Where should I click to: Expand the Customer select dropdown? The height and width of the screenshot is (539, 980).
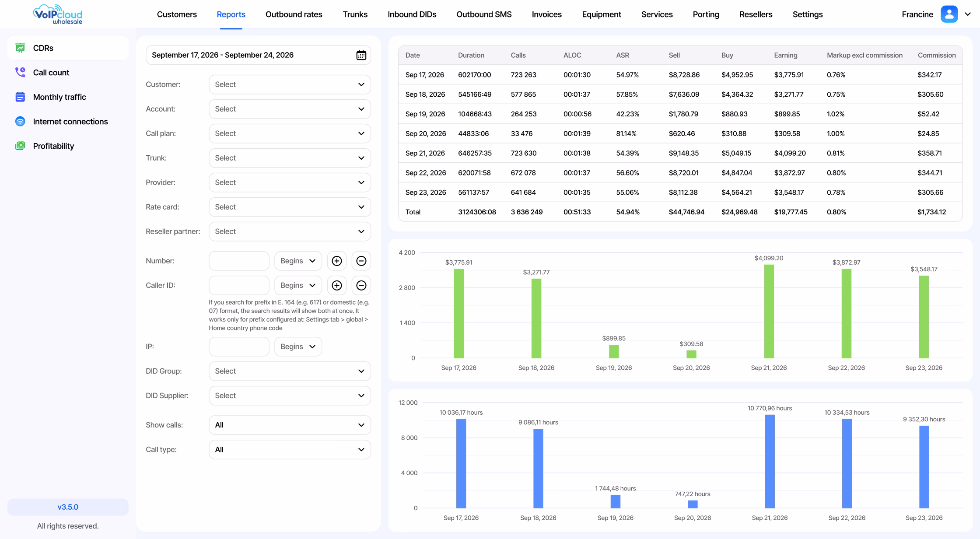click(x=290, y=84)
